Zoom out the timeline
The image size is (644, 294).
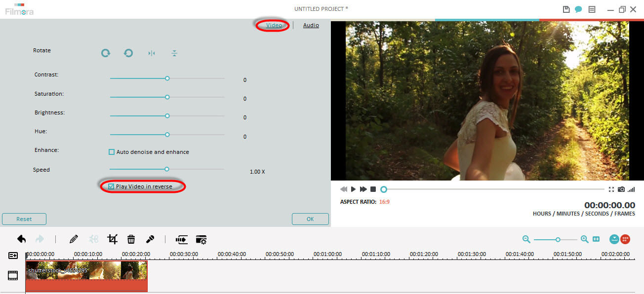point(526,239)
